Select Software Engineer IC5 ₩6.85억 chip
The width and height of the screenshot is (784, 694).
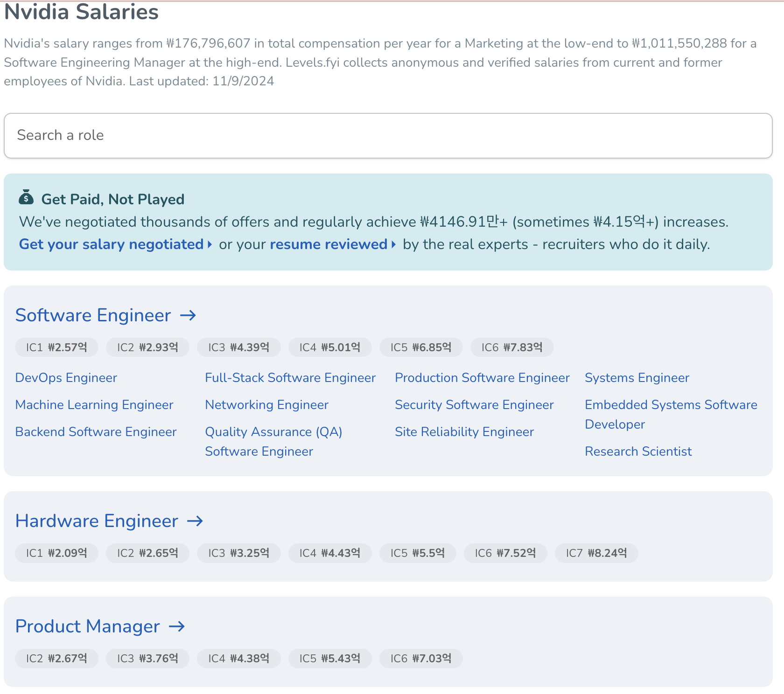point(421,347)
